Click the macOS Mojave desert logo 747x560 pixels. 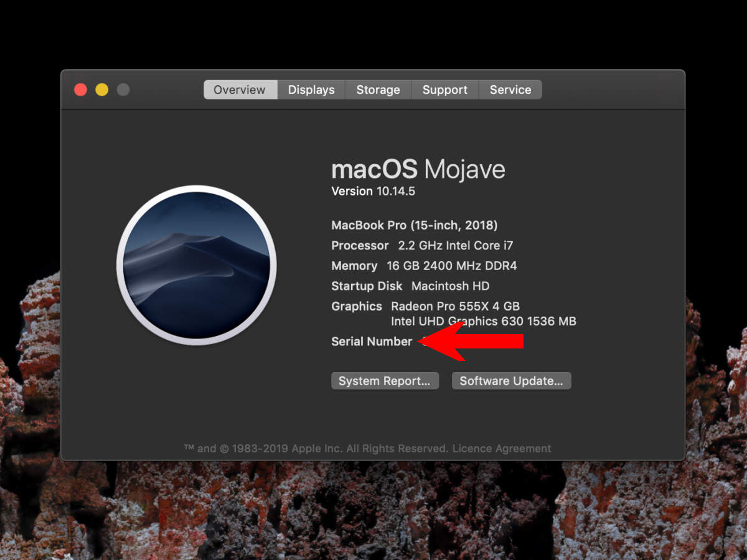[x=196, y=265]
